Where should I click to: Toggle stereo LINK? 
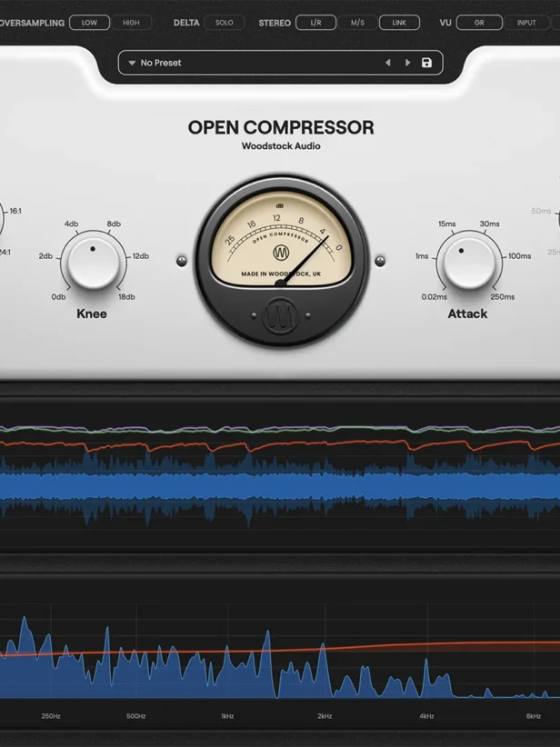click(399, 23)
